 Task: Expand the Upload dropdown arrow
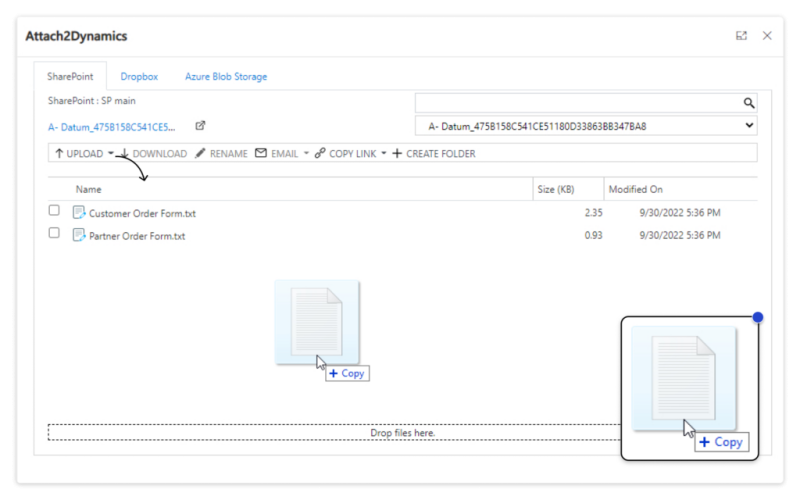pos(111,154)
